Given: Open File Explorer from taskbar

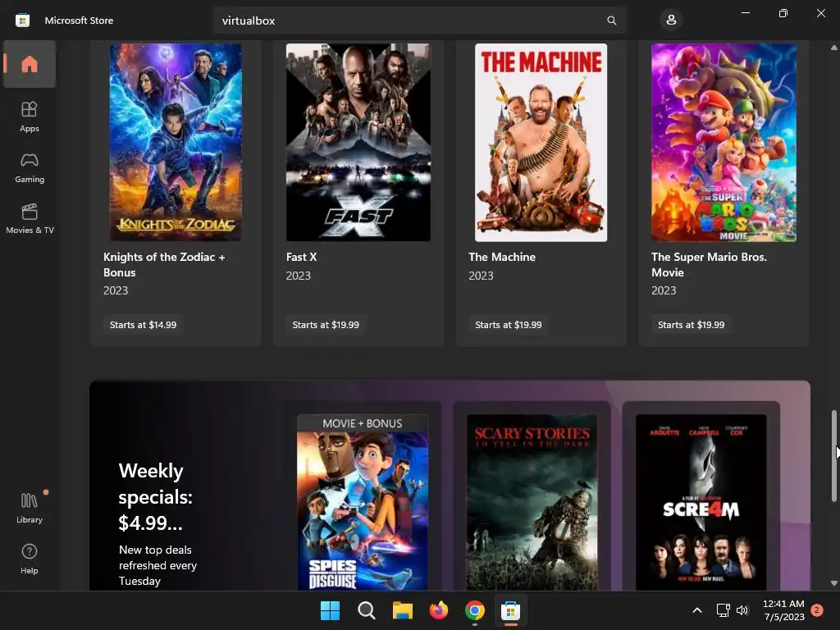Looking at the screenshot, I should click(402, 610).
